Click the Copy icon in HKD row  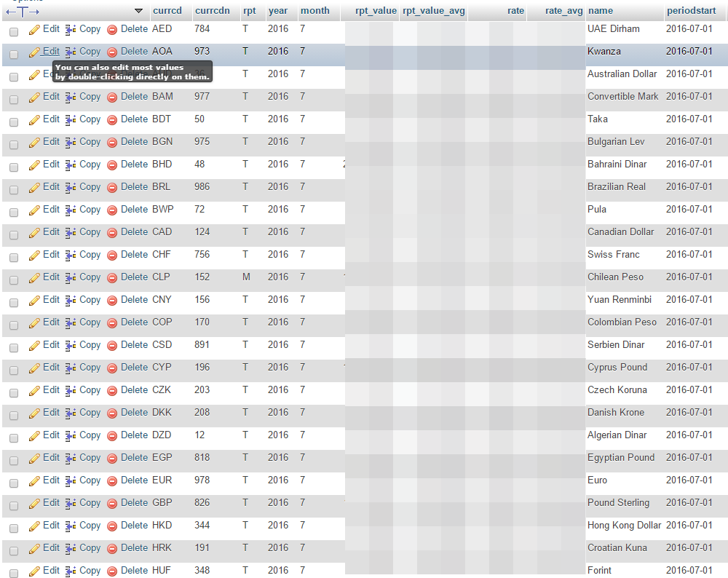click(71, 527)
